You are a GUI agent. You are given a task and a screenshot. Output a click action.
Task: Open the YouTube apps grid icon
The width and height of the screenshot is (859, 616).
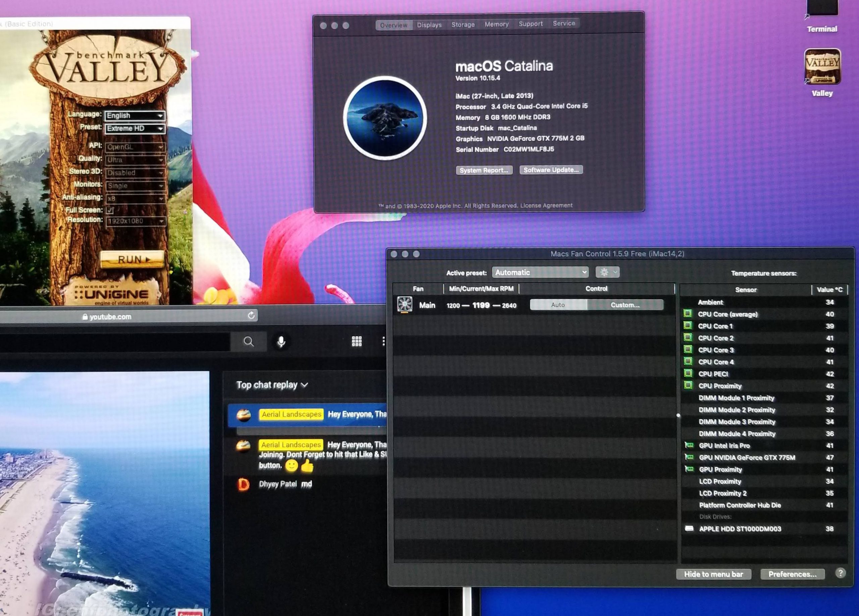pyautogui.click(x=356, y=342)
